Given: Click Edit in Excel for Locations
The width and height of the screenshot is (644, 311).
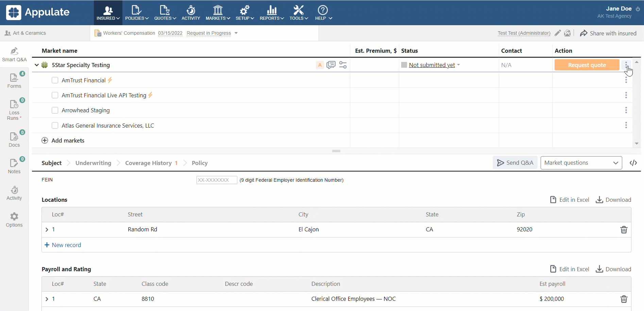Looking at the screenshot, I should coord(570,200).
